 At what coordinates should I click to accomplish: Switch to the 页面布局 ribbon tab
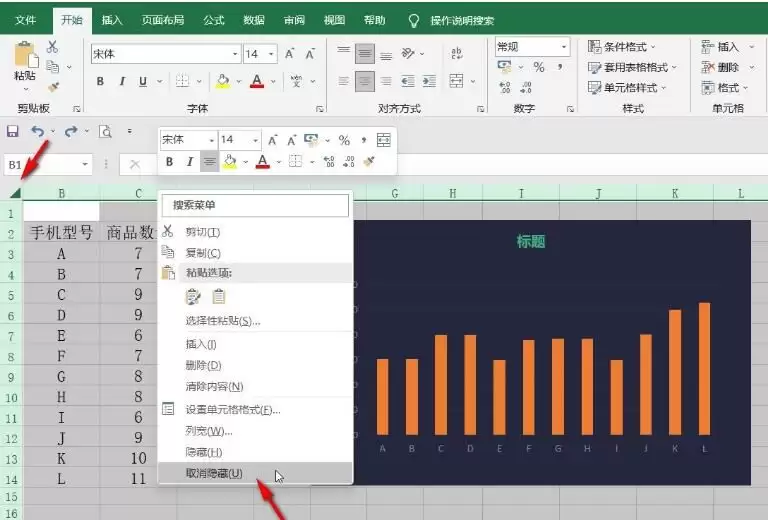coord(163,20)
